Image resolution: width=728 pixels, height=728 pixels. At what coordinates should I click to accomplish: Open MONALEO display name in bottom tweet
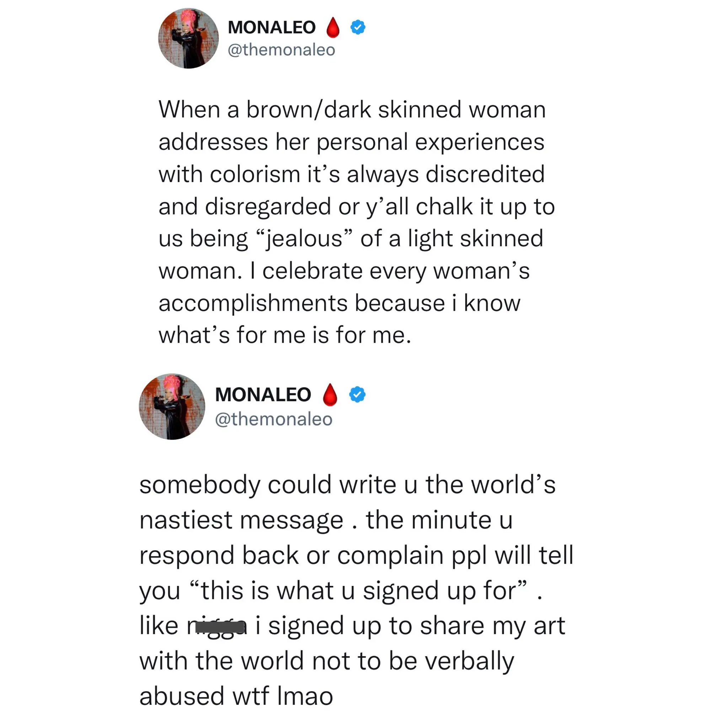coord(263,395)
